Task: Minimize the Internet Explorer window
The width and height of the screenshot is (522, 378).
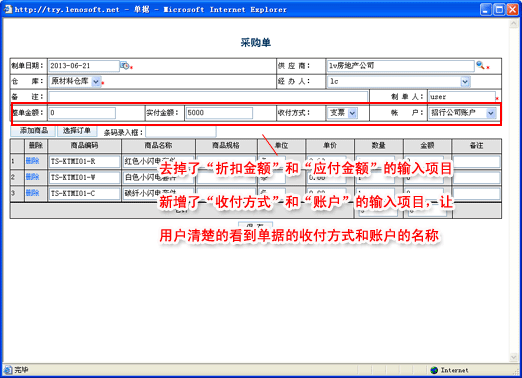Action: [x=486, y=9]
